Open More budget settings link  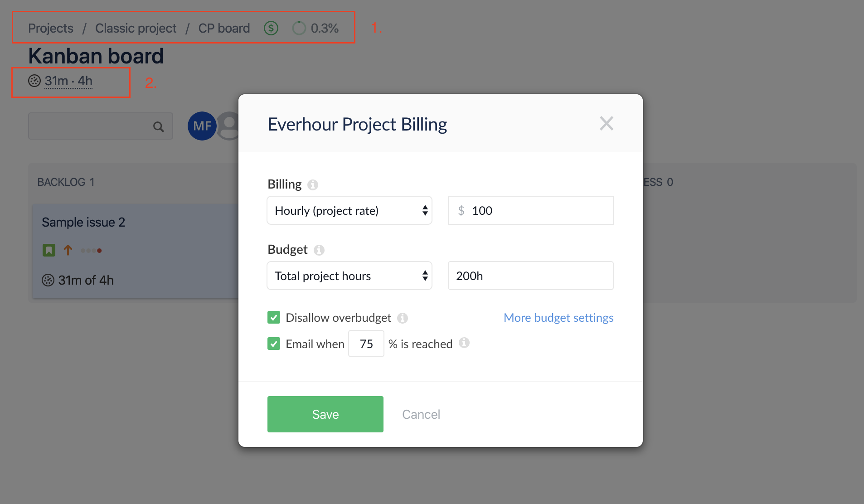coord(558,318)
